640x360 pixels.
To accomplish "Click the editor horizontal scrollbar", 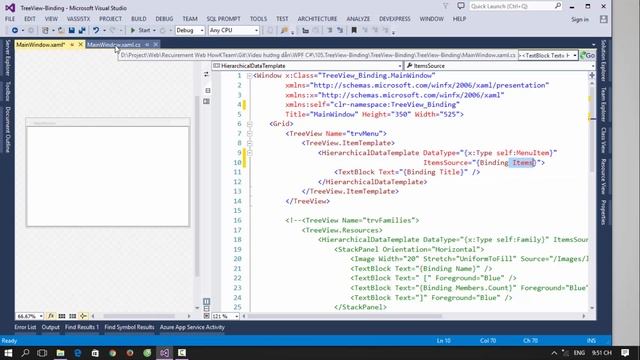I will pyautogui.click(x=345, y=316).
